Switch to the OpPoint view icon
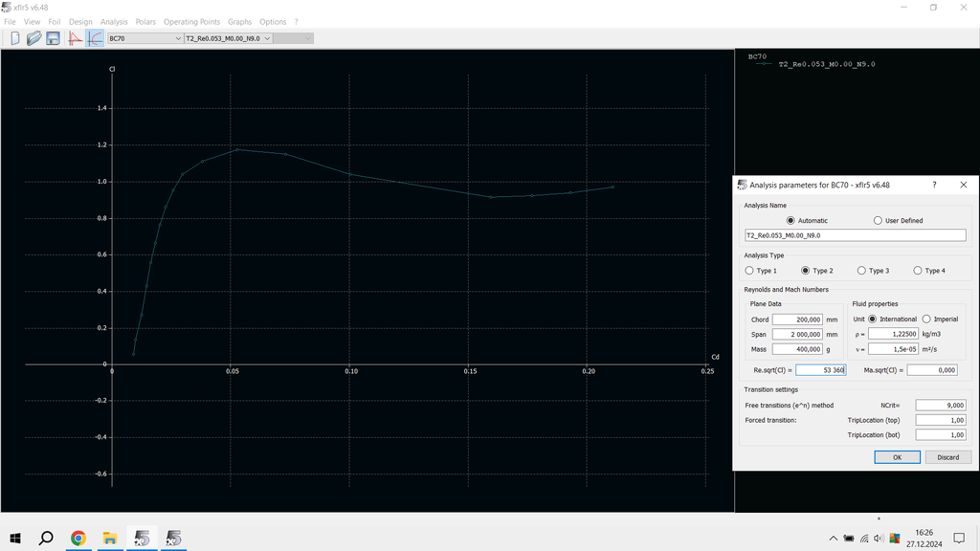The image size is (980, 551). 76,38
